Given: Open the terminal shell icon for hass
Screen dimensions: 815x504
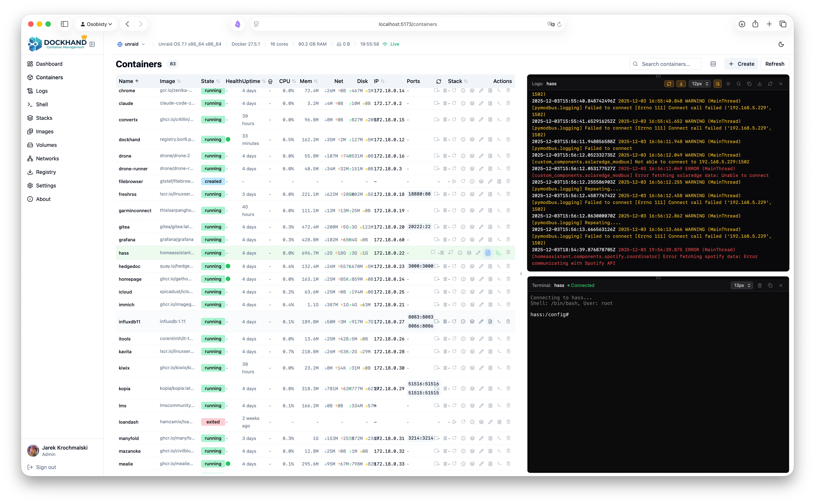Looking at the screenshot, I should 498,253.
